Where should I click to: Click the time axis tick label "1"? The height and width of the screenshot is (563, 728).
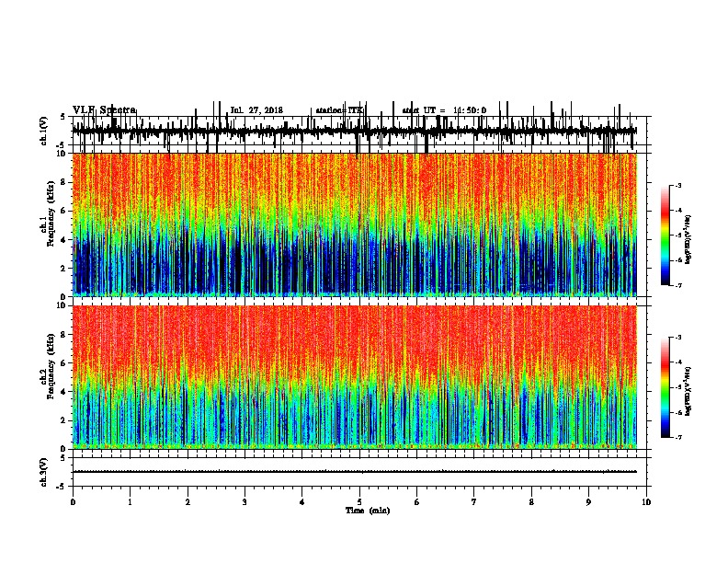(x=130, y=502)
